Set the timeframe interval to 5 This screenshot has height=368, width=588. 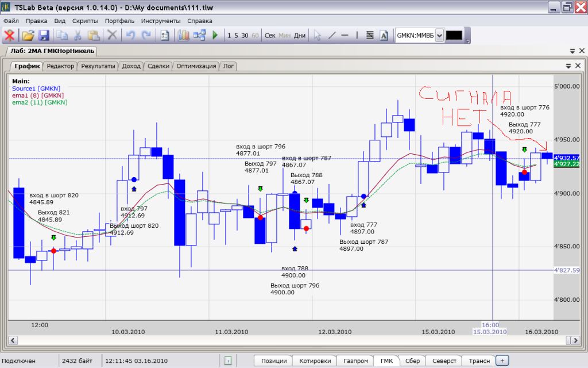click(x=236, y=36)
